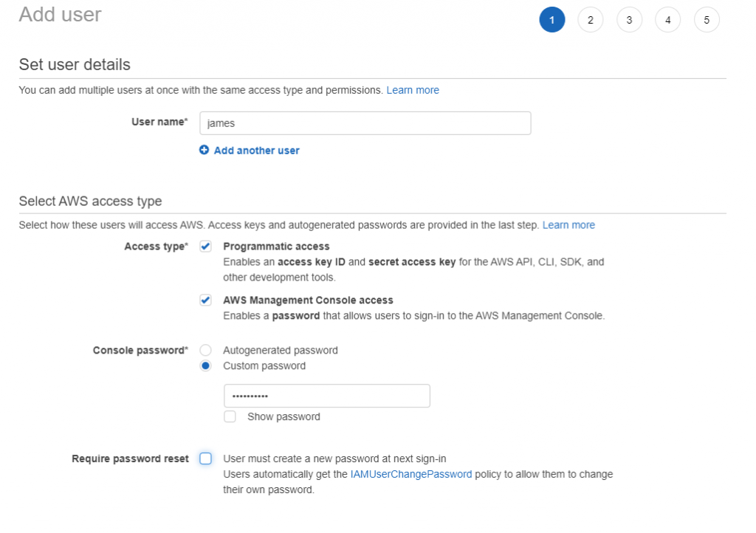Select the Custom password radio button
The width and height of the screenshot is (756, 533).
pos(205,365)
